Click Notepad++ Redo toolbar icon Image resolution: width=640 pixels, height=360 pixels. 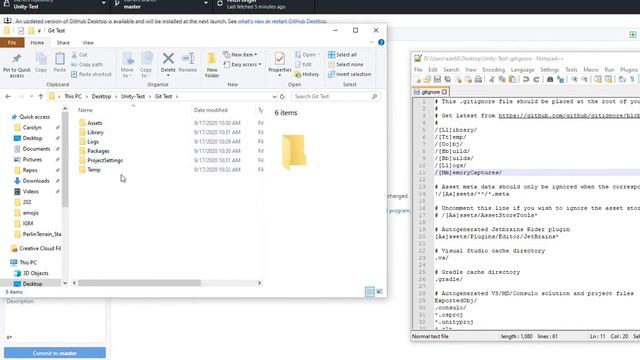pyautogui.click(x=536, y=80)
